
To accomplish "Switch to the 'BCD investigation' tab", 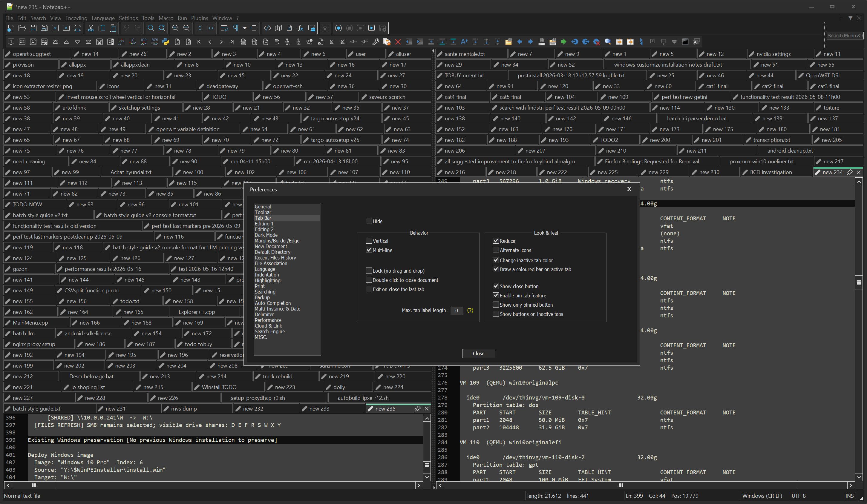I will (x=776, y=172).
